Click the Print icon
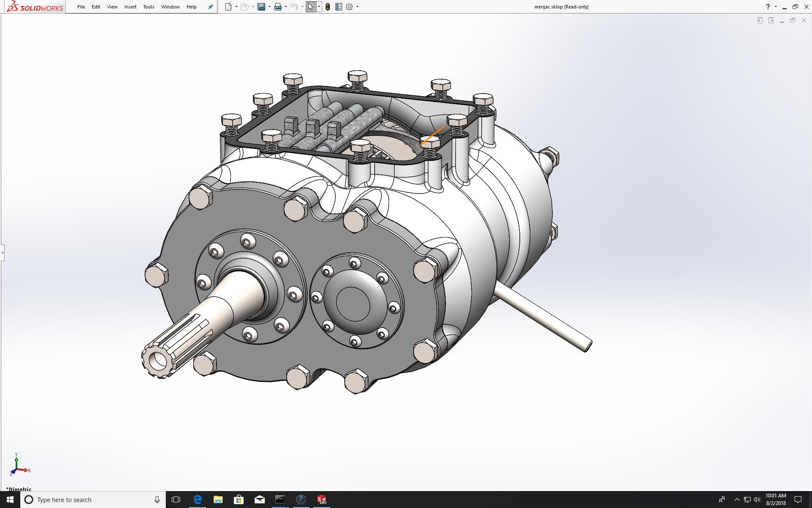The width and height of the screenshot is (812, 508). [x=277, y=7]
